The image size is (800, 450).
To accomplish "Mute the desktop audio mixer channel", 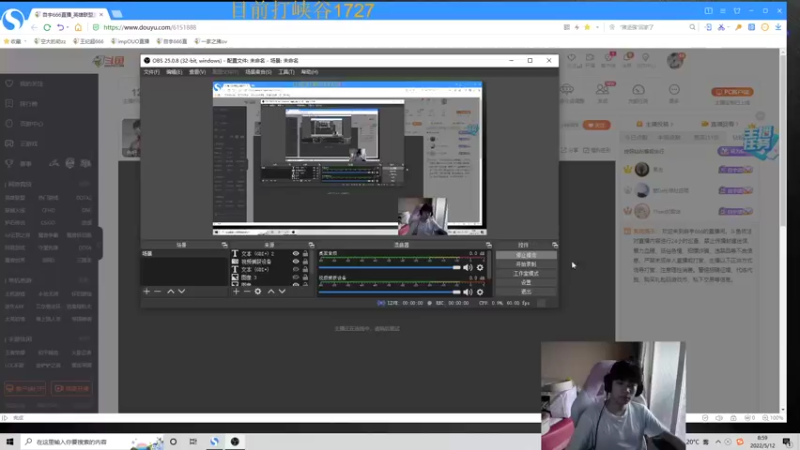I will (x=467, y=267).
